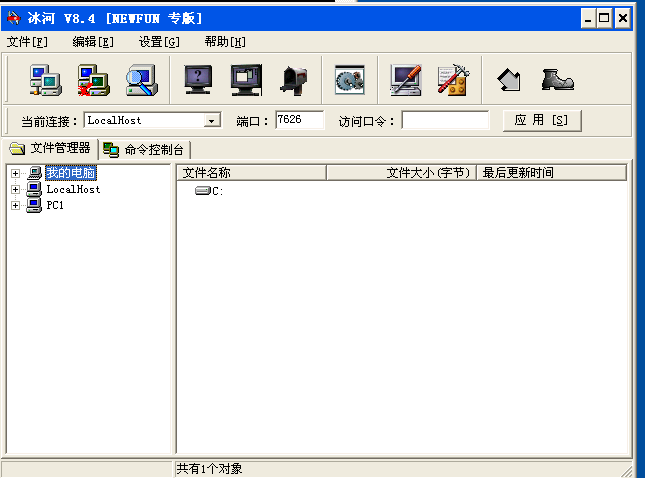This screenshot has height=478, width=645.
Task: Click the add host computers icon
Action: 46,80
